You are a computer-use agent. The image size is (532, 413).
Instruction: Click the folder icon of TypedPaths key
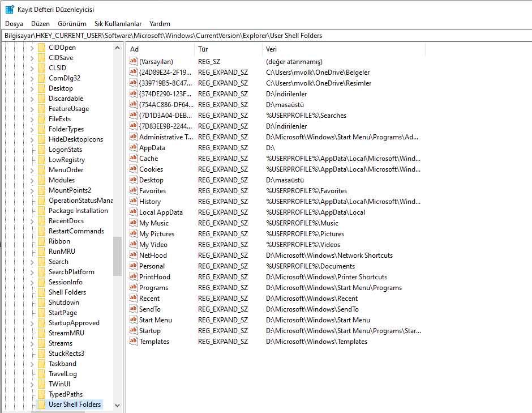point(41,394)
